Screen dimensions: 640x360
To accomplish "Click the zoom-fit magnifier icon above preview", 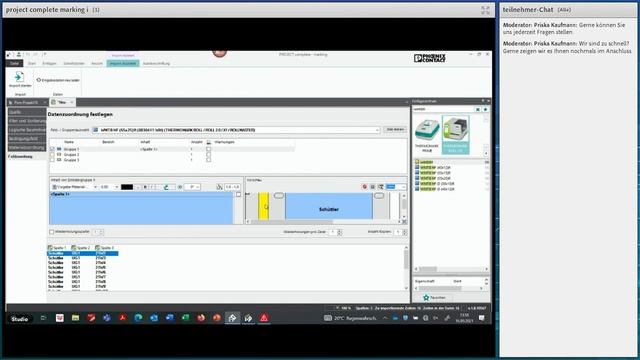I will (x=380, y=187).
